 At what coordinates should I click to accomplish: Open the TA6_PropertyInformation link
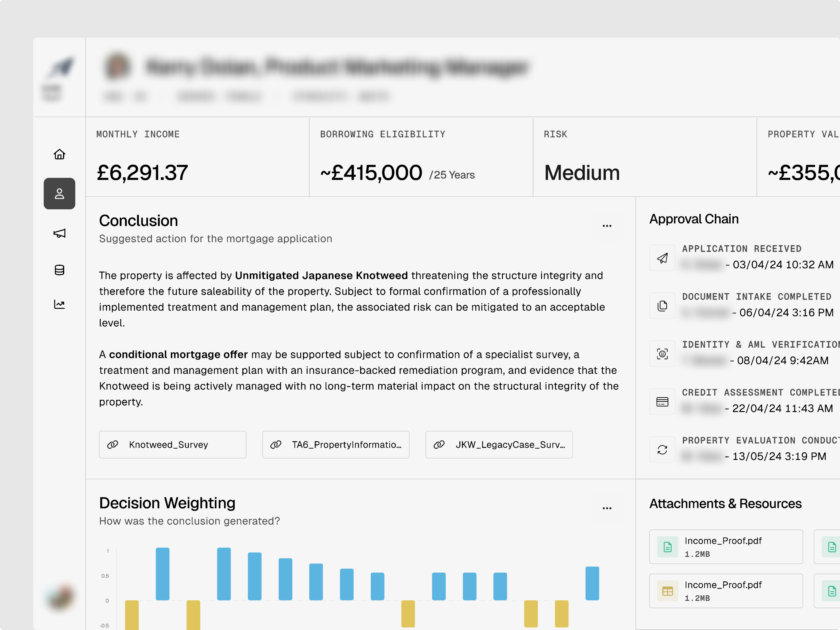[336, 445]
